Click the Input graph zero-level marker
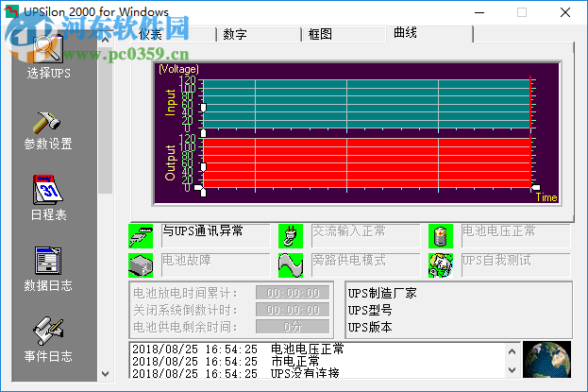Viewport: 588px width, 392px height. coord(203,133)
